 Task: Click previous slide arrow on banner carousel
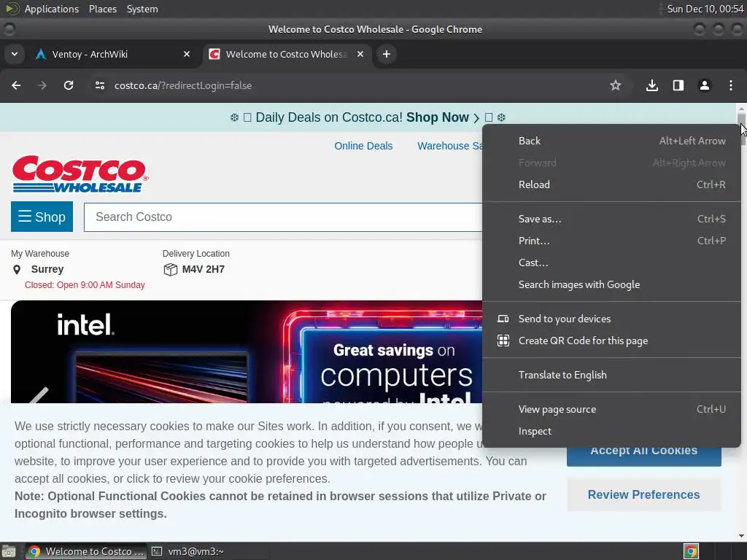point(39,394)
